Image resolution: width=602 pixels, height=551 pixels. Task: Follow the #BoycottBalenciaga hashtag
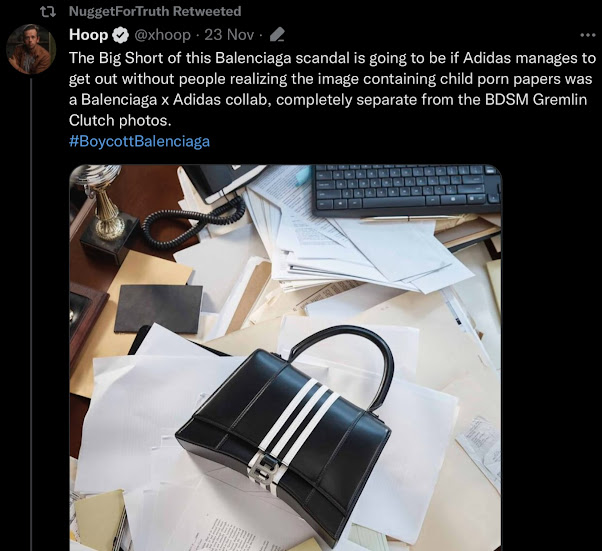139,141
